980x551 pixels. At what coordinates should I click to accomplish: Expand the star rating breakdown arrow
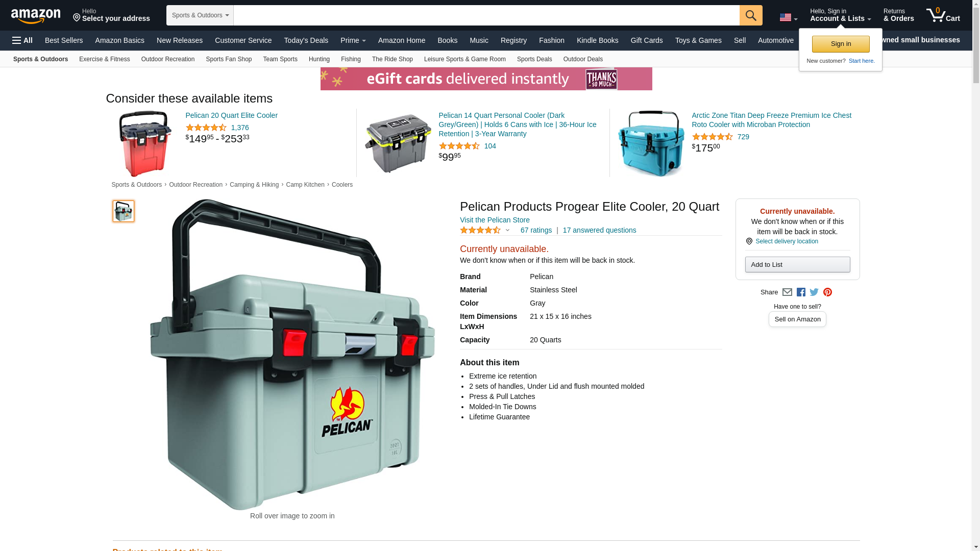507,230
